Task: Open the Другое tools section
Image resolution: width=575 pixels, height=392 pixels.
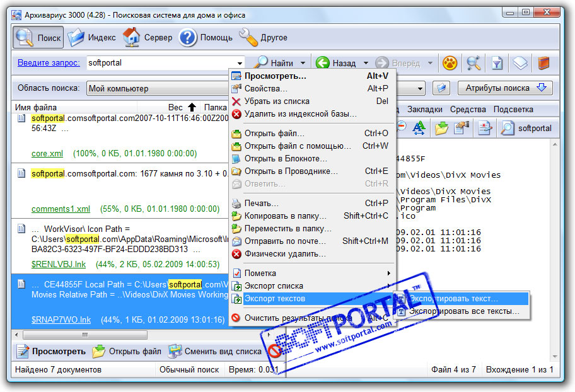Action: tap(263, 37)
